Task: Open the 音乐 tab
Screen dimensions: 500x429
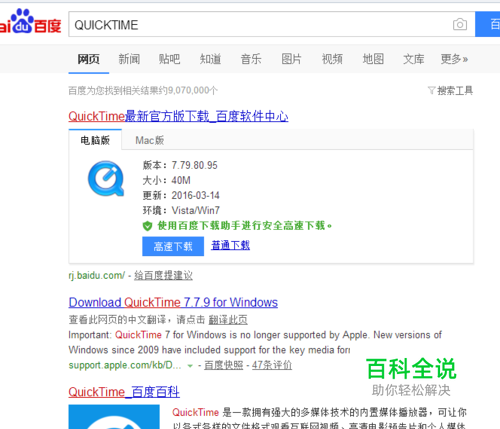Action: tap(251, 59)
